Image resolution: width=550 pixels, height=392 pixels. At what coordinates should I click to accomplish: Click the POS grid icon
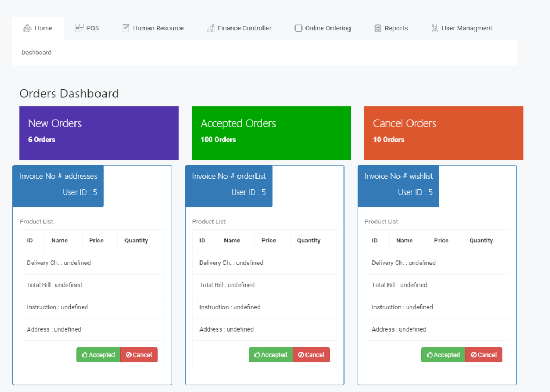click(79, 28)
